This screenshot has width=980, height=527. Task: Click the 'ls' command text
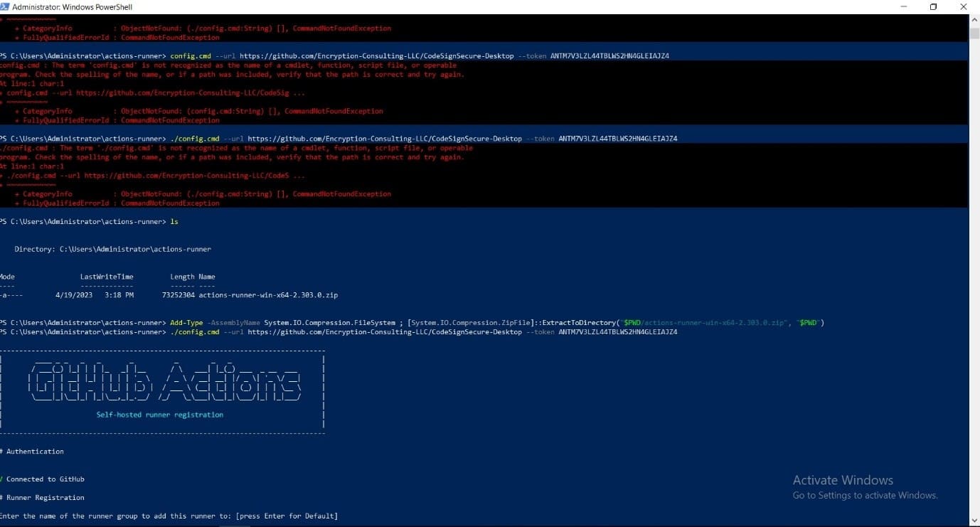[174, 221]
